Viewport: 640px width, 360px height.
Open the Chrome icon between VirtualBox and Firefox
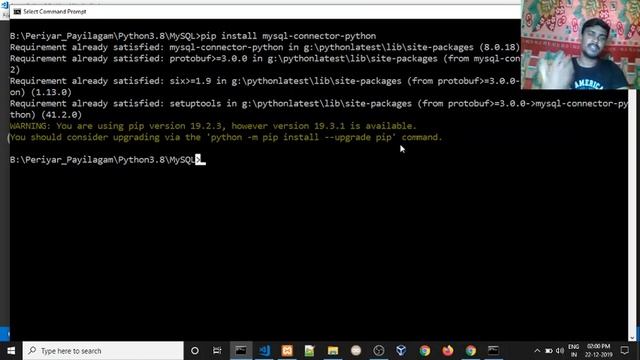click(x=424, y=351)
